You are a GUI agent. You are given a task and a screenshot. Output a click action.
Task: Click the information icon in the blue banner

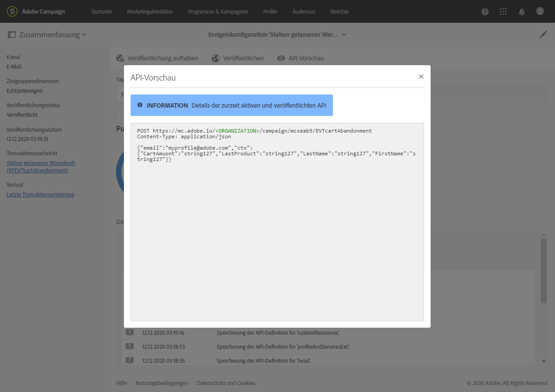coord(140,105)
